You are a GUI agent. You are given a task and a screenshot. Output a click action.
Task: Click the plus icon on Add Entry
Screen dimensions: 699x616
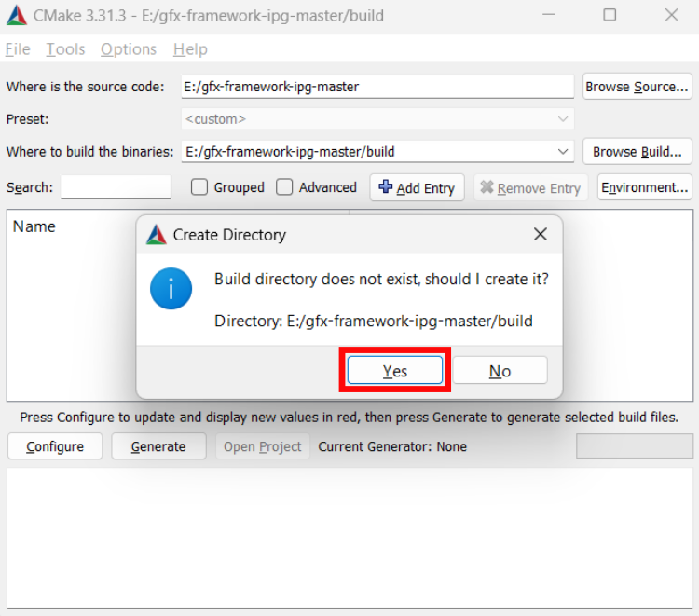(x=386, y=186)
